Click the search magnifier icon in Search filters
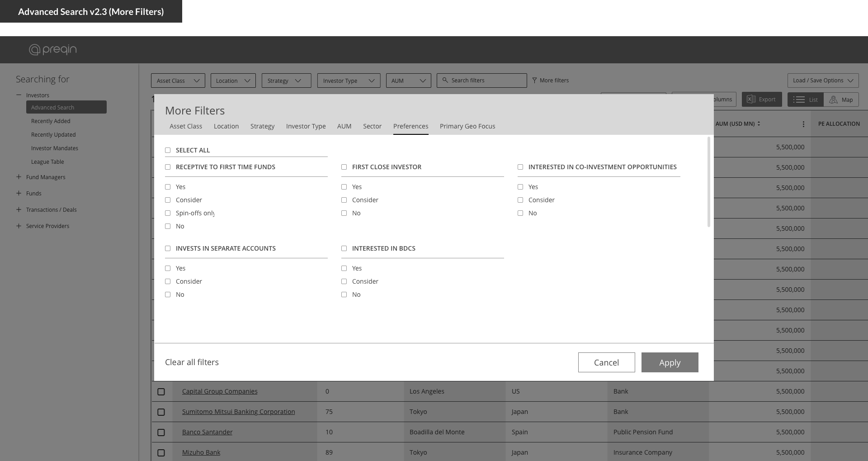This screenshot has width=868, height=461. pos(445,80)
